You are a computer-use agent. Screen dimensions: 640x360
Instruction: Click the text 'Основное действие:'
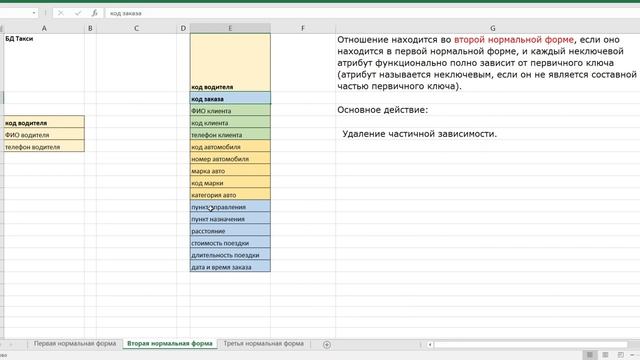click(382, 110)
